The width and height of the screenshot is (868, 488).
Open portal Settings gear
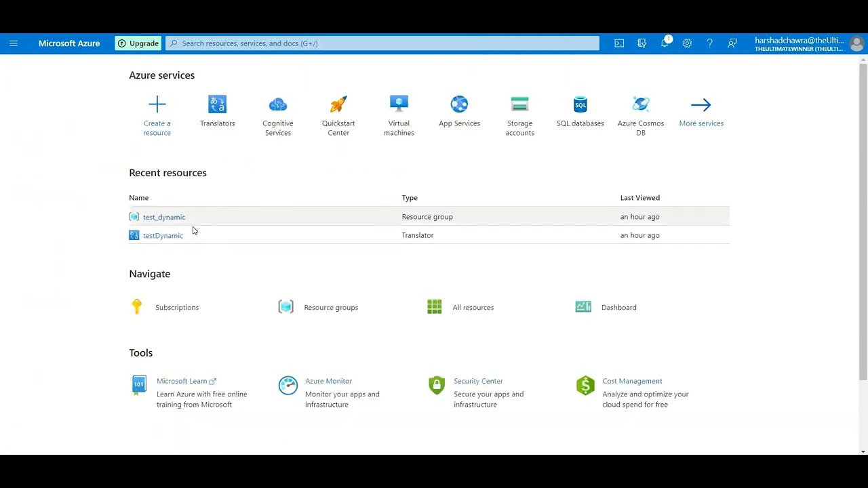click(x=687, y=43)
